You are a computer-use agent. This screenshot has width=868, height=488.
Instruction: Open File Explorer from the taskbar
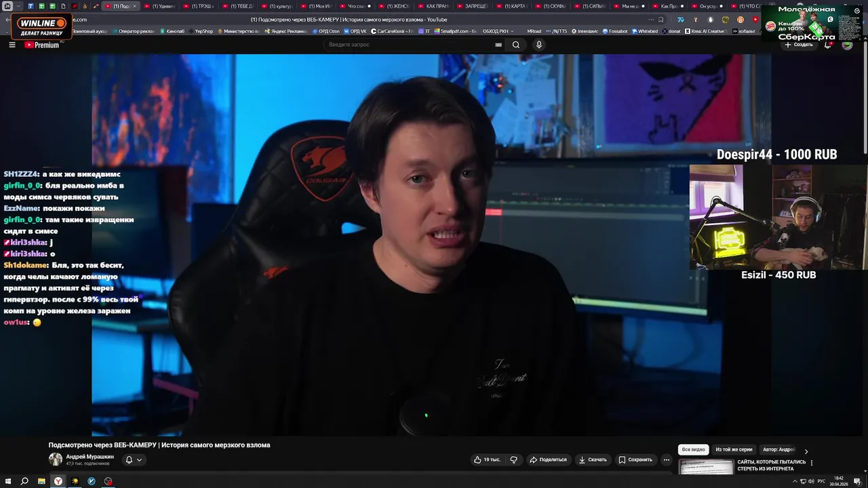(41, 481)
